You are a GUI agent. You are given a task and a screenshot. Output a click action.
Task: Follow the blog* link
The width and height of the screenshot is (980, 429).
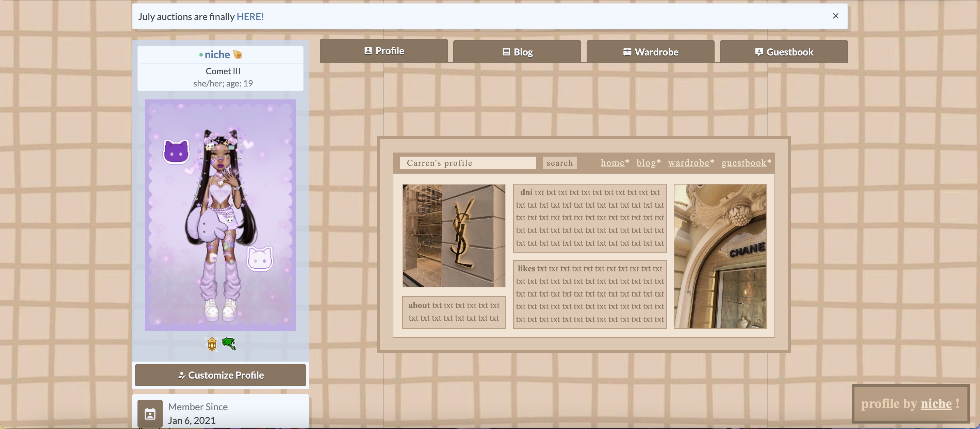648,163
